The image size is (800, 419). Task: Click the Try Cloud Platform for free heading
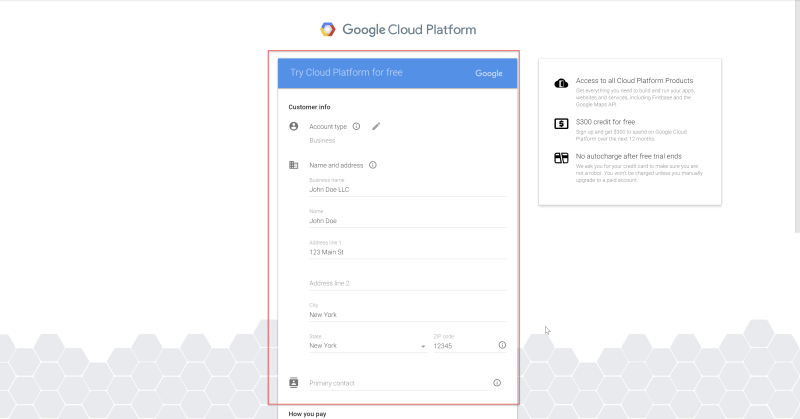[x=346, y=72]
